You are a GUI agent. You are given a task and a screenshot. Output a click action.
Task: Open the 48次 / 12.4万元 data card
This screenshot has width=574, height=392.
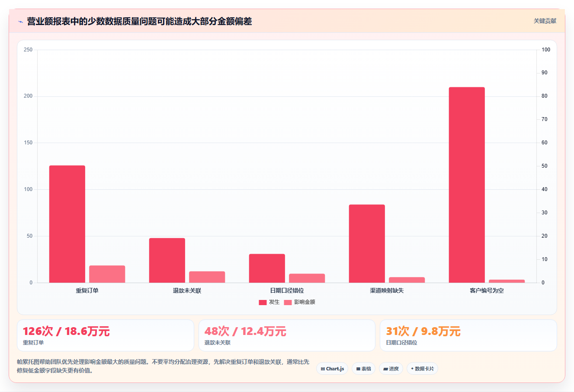point(287,335)
